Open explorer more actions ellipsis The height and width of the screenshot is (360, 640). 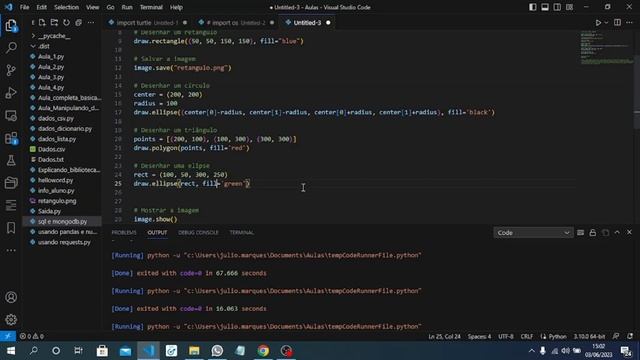click(x=91, y=22)
